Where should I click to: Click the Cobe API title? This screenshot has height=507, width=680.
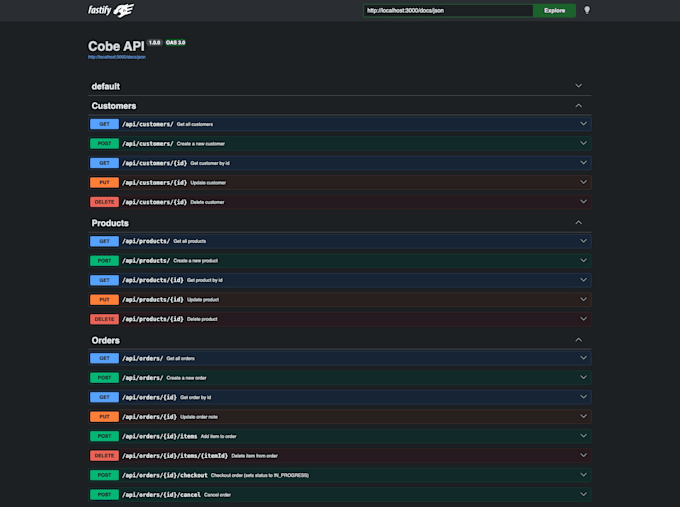(x=116, y=46)
